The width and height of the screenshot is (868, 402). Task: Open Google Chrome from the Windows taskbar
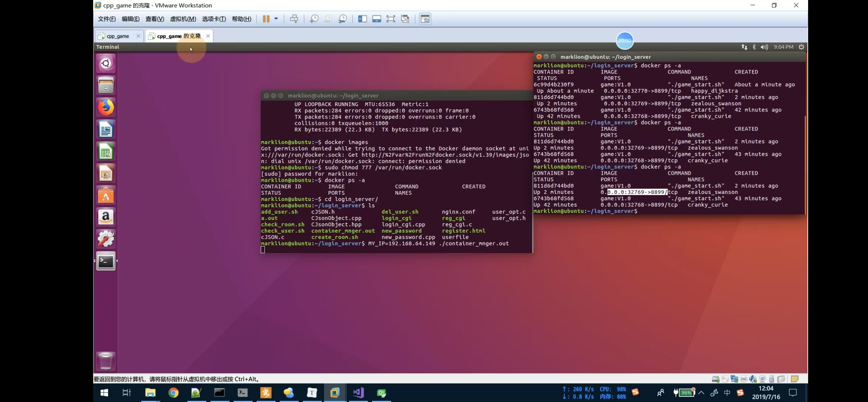click(x=173, y=393)
